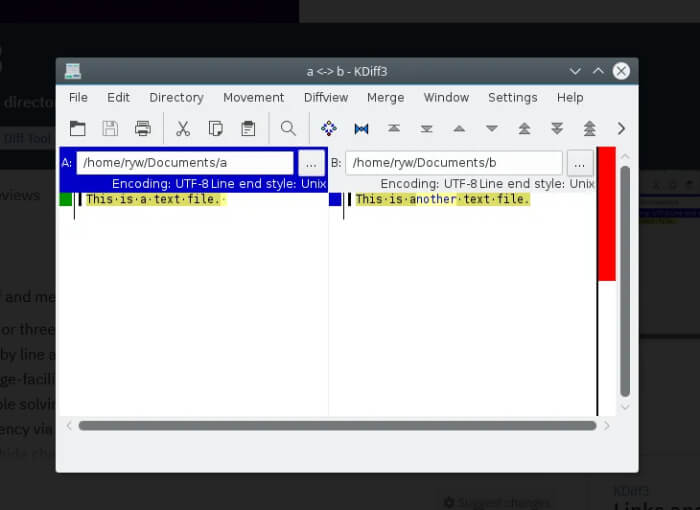
Task: Click the Cut scissors icon
Action: [x=183, y=129]
